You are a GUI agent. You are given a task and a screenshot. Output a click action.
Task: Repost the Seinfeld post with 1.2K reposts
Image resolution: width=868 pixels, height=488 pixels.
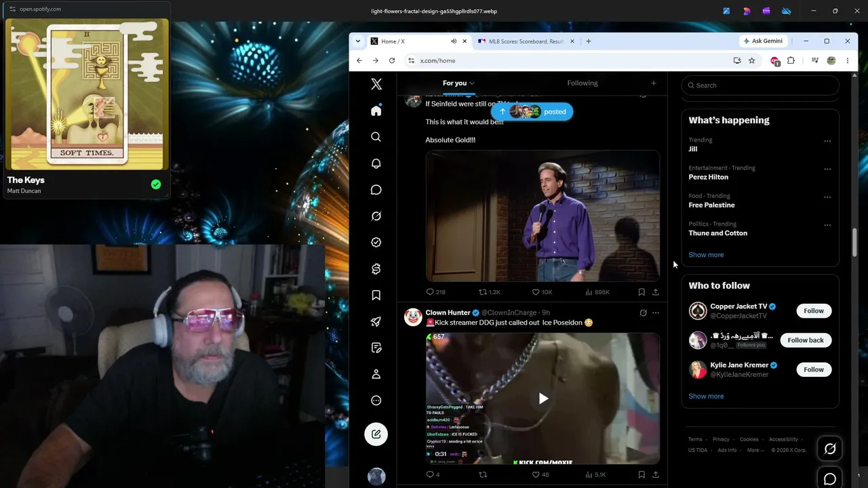point(490,292)
